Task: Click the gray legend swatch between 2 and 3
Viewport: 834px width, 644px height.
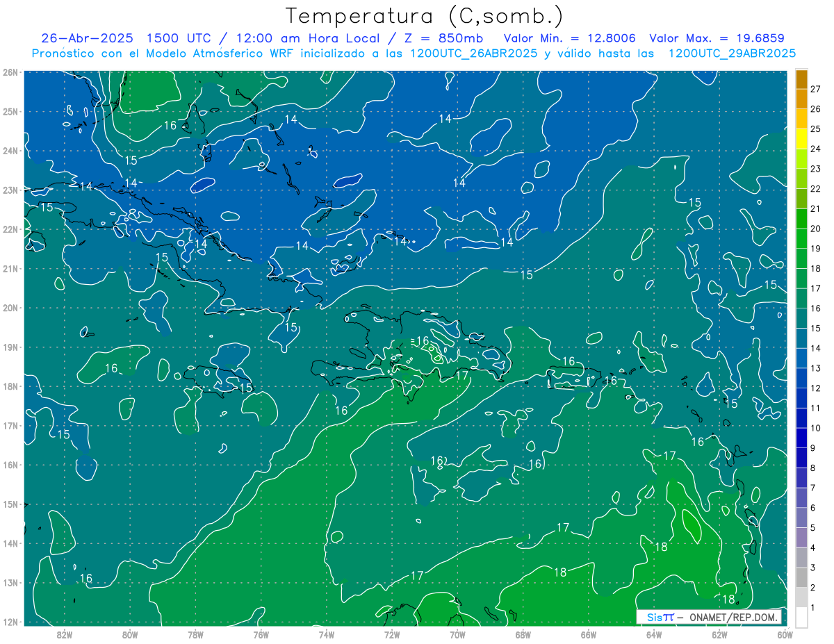Action: pyautogui.click(x=801, y=577)
